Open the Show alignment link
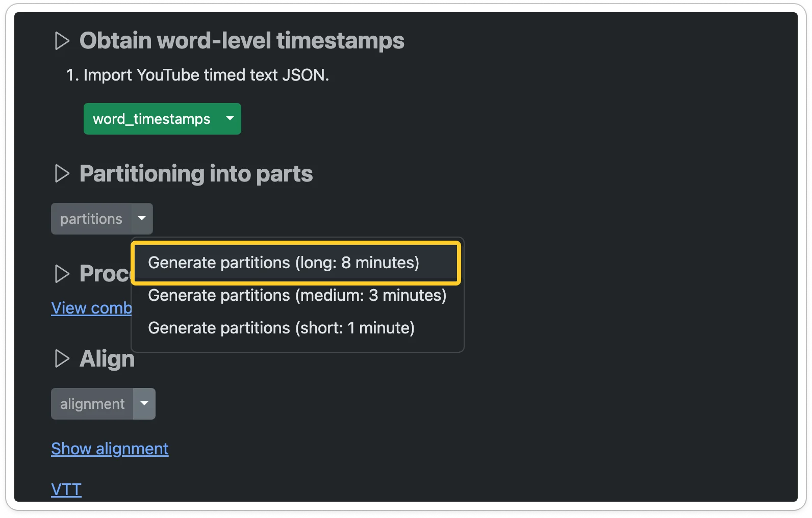 point(110,449)
